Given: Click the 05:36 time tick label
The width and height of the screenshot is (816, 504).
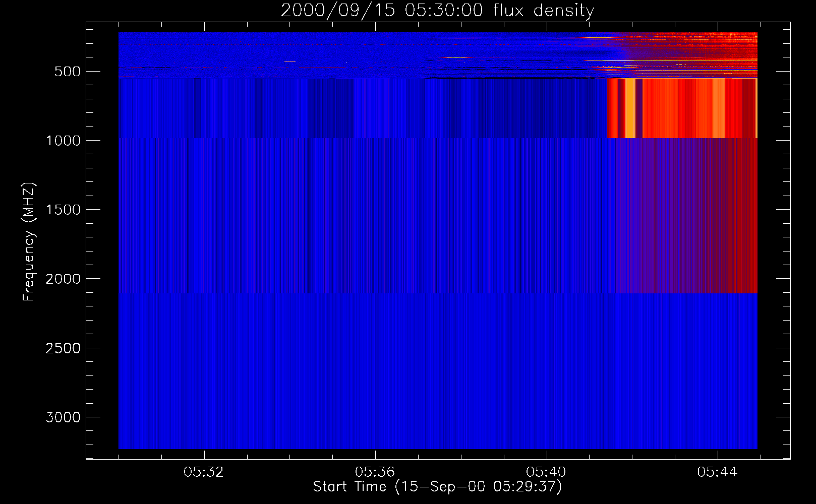Looking at the screenshot, I should [x=375, y=472].
